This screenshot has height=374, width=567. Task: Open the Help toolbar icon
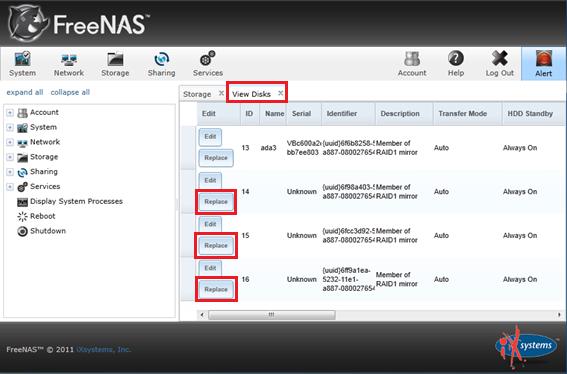(456, 64)
